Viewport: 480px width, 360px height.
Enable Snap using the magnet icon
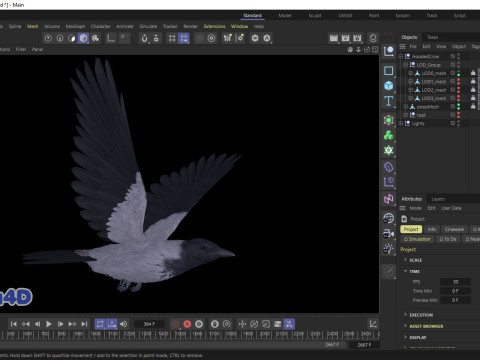[x=144, y=38]
